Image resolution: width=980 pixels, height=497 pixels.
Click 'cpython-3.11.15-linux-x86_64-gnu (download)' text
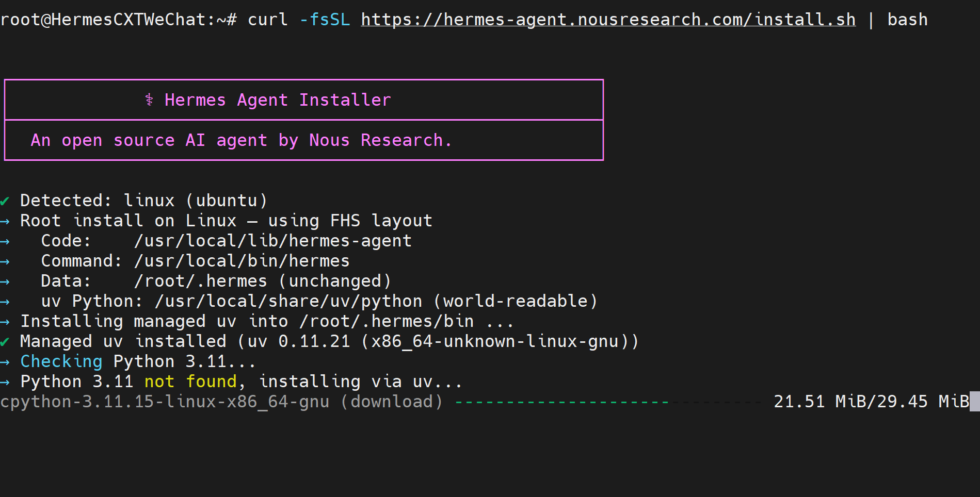[221, 402]
